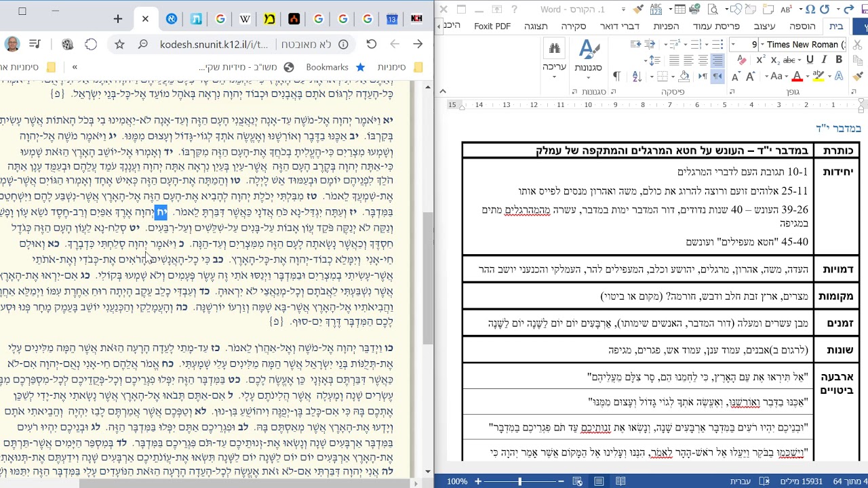Click language עברית in Word status bar
868x488 pixels.
pyautogui.click(x=739, y=481)
